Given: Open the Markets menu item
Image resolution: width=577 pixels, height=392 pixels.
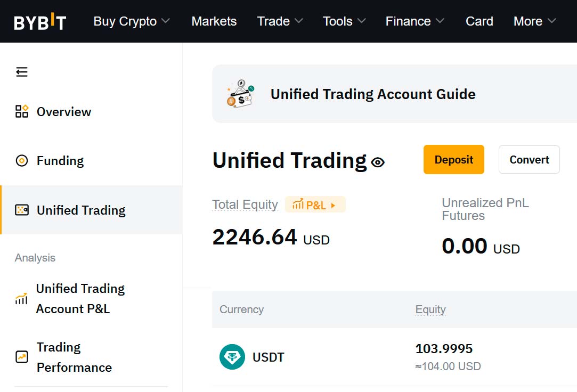Looking at the screenshot, I should [x=214, y=21].
